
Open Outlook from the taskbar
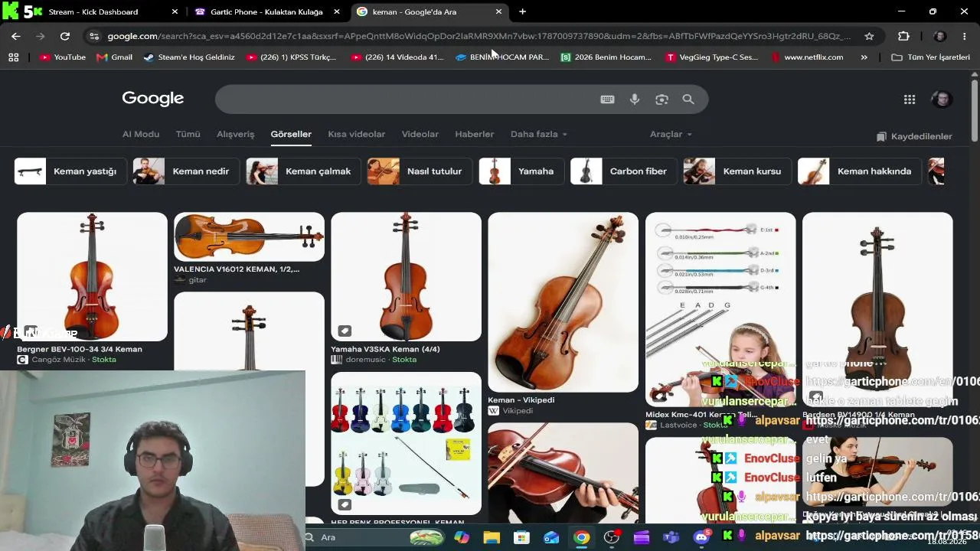coord(551,537)
